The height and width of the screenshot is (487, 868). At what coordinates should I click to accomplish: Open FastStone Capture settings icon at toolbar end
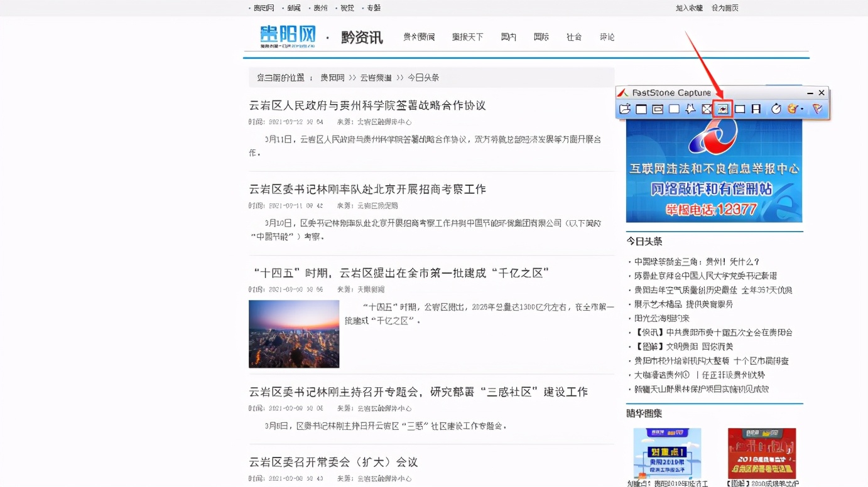point(817,109)
